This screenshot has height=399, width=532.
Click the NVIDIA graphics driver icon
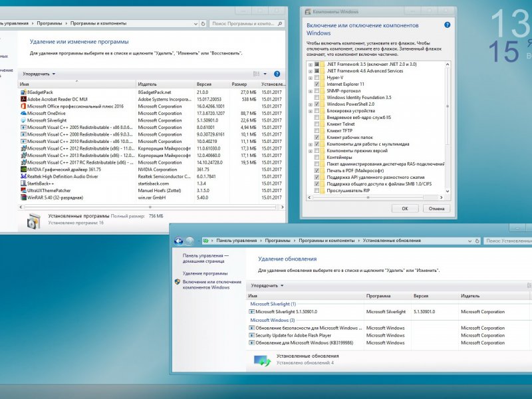click(23, 170)
